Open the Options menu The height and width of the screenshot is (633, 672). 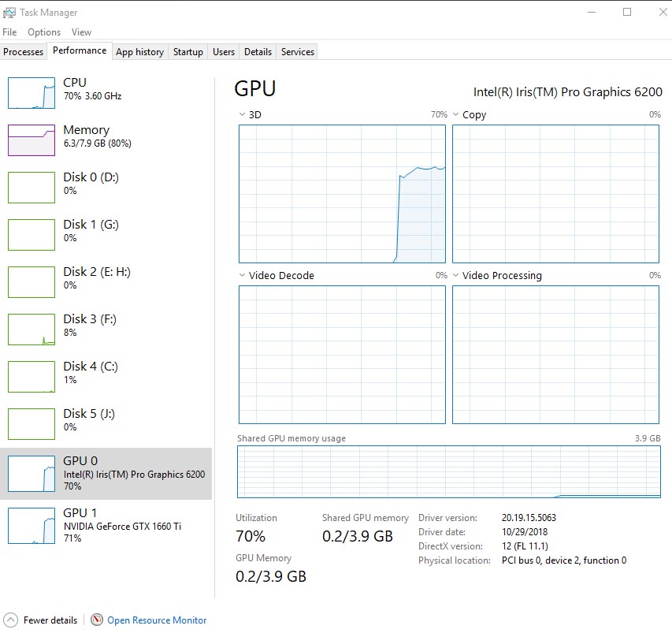pyautogui.click(x=44, y=32)
